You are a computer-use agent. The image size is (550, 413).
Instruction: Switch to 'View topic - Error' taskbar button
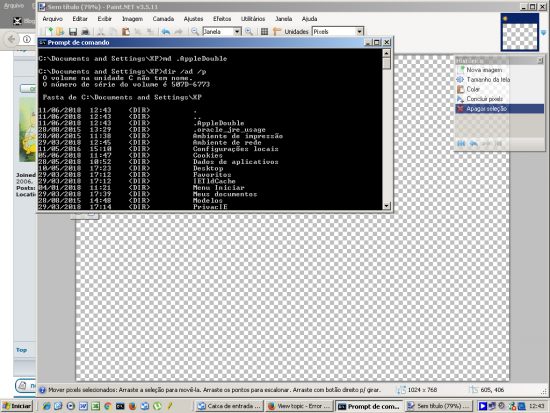(x=299, y=406)
